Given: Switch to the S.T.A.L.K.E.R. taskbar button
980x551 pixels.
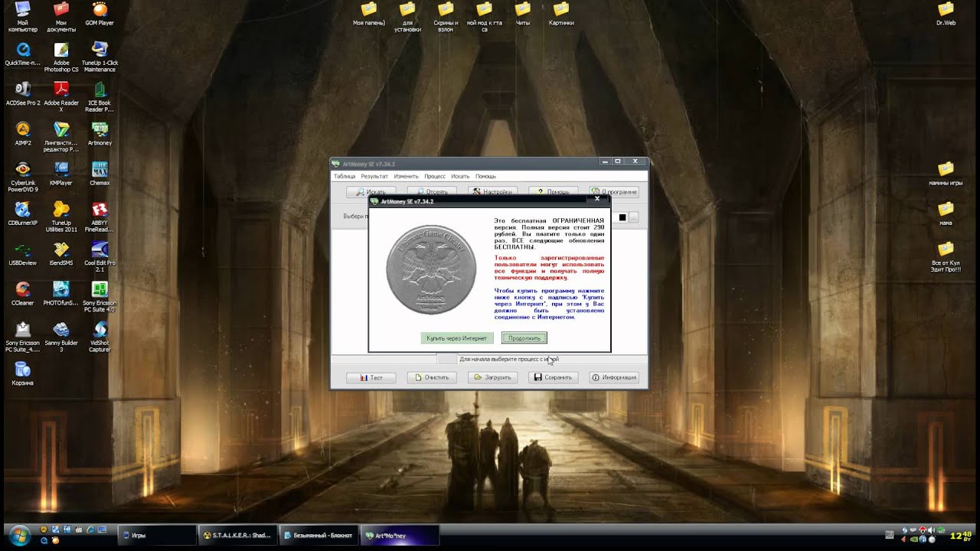Looking at the screenshot, I should 237,535.
